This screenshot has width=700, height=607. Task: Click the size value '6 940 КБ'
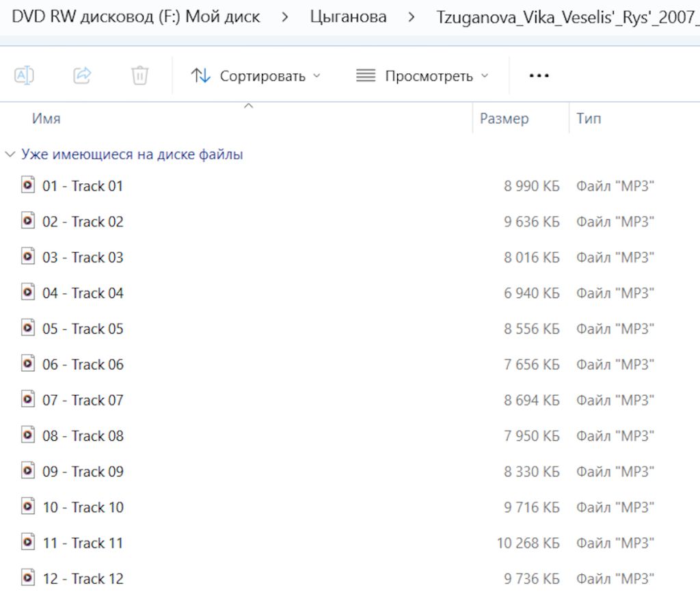tap(532, 293)
